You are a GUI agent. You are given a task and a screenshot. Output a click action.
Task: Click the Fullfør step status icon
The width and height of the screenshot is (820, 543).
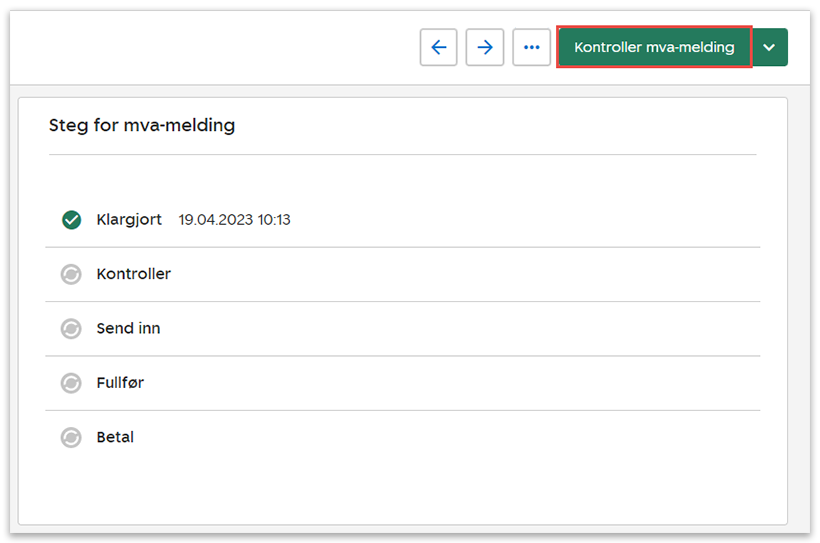tap(71, 383)
